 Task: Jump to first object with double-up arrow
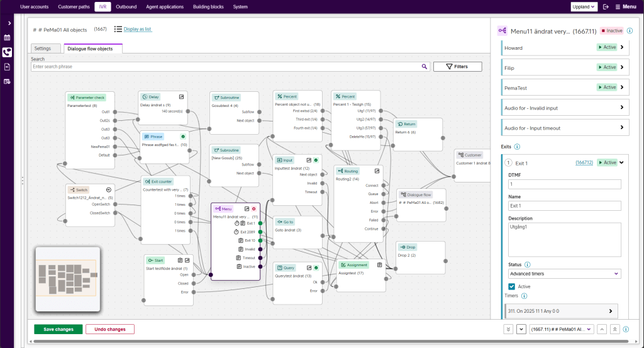[x=614, y=329]
